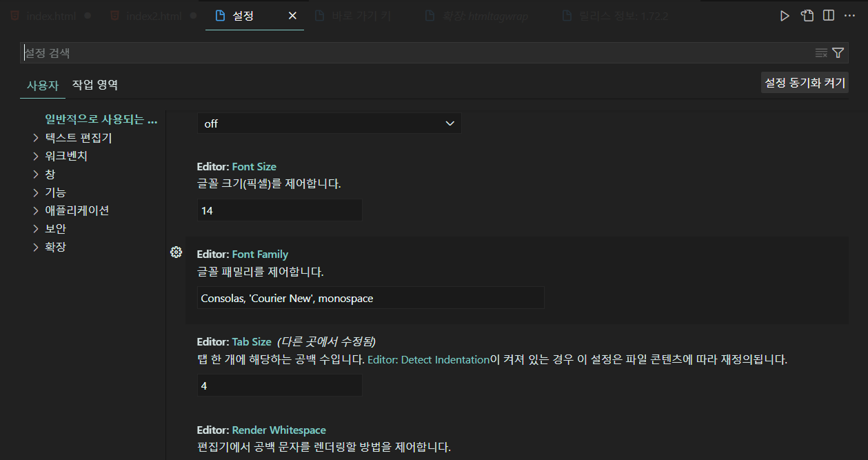Click the HTML file icon on index.html tab
The image size is (868, 460).
(15, 16)
